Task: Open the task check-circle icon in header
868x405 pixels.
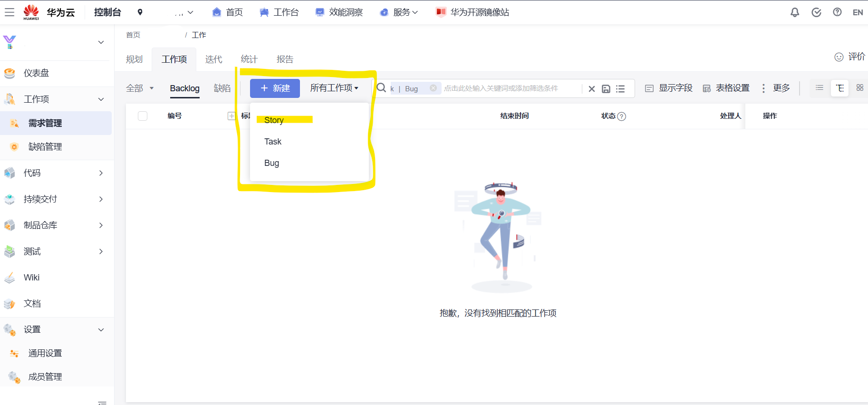Action: [x=816, y=12]
